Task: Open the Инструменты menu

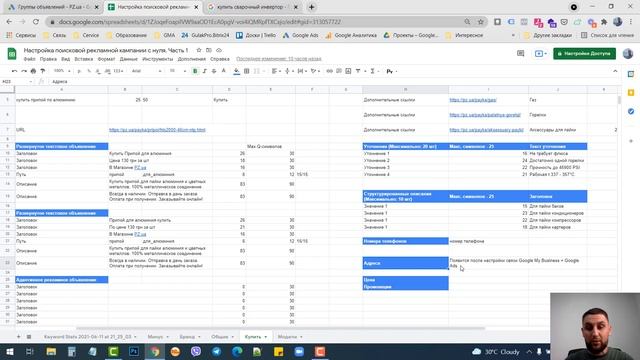Action: click(158, 59)
